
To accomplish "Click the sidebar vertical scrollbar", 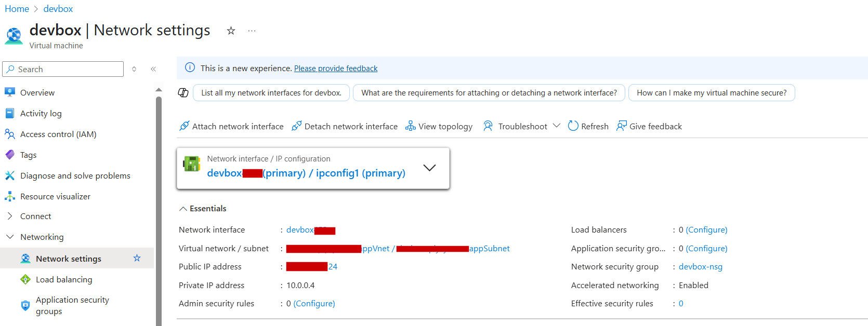I will coord(159,211).
